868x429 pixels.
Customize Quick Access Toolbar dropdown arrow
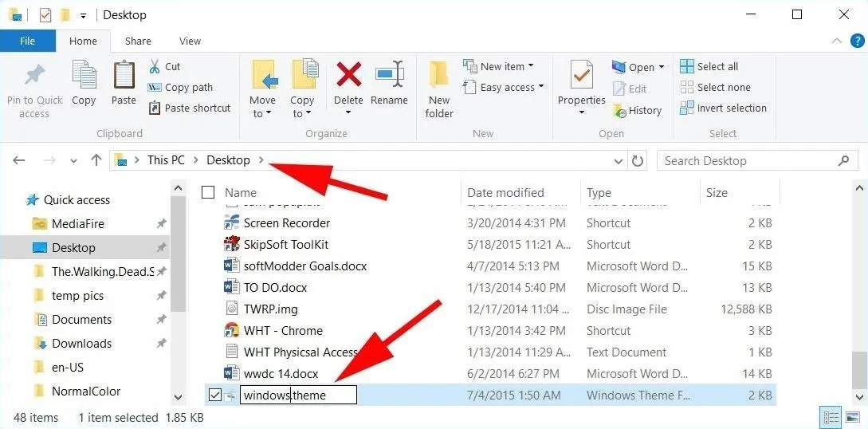[x=83, y=15]
